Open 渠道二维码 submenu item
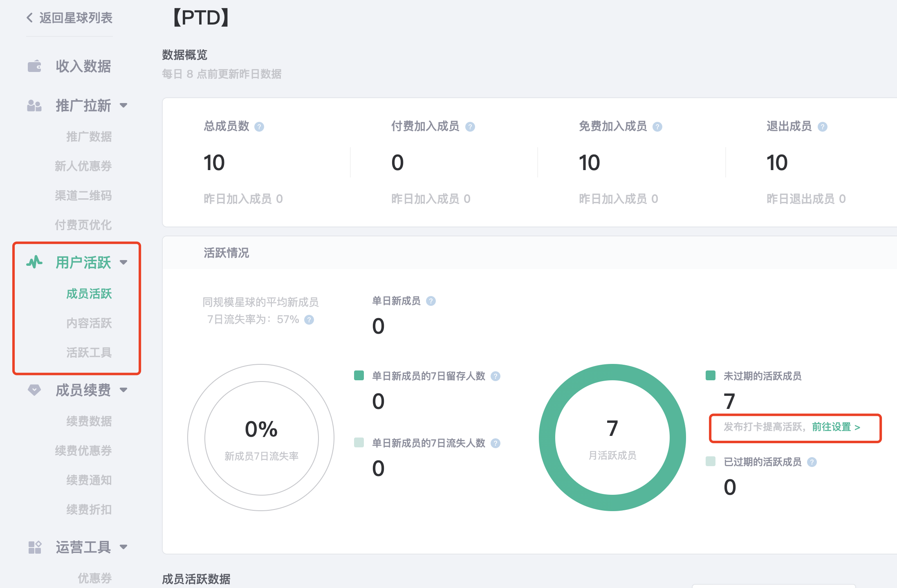897x588 pixels. click(83, 195)
